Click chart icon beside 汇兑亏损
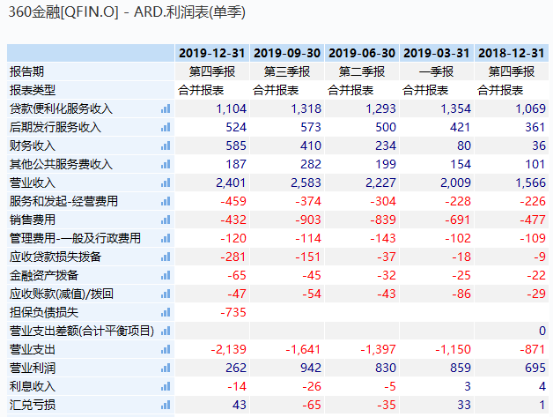The height and width of the screenshot is (418, 554). pyautogui.click(x=165, y=405)
